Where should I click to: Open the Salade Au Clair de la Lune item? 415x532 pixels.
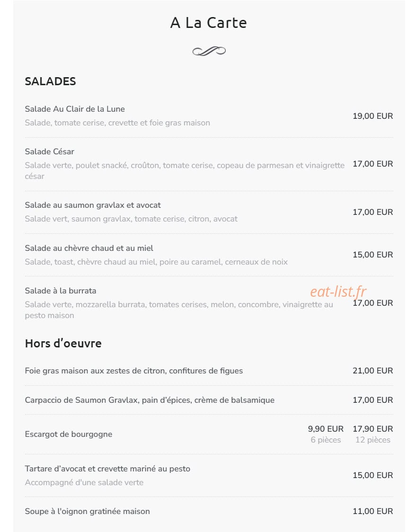click(x=75, y=109)
